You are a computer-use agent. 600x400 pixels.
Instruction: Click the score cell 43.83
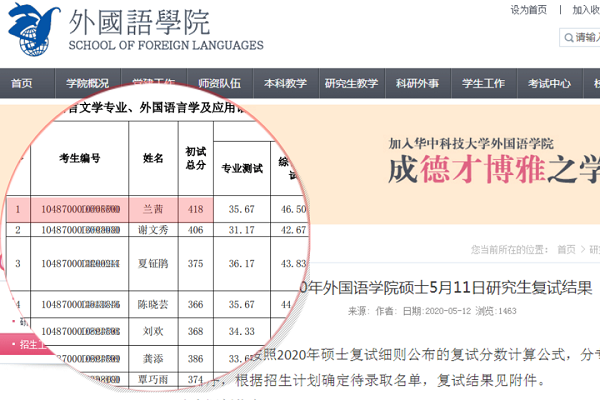(291, 264)
